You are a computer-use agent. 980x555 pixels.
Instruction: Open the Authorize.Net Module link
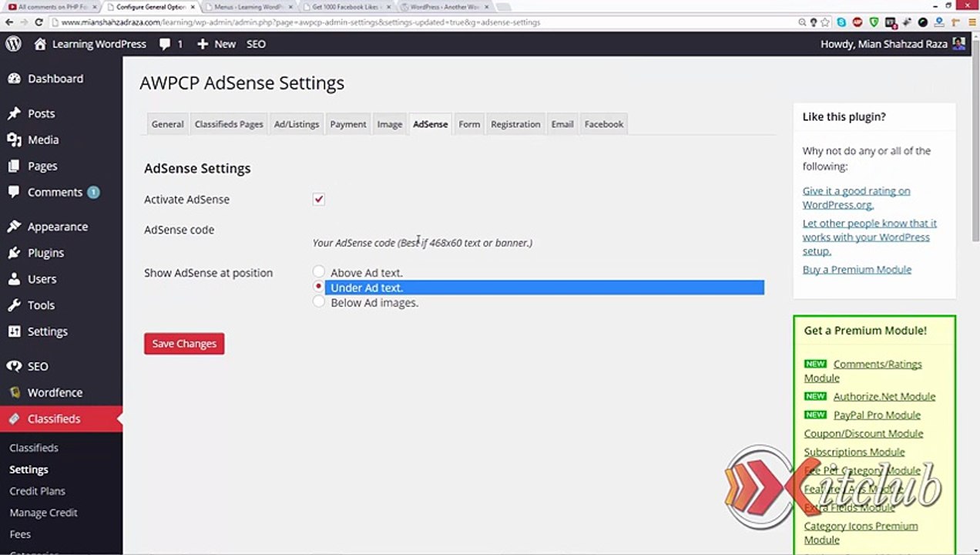pos(884,396)
